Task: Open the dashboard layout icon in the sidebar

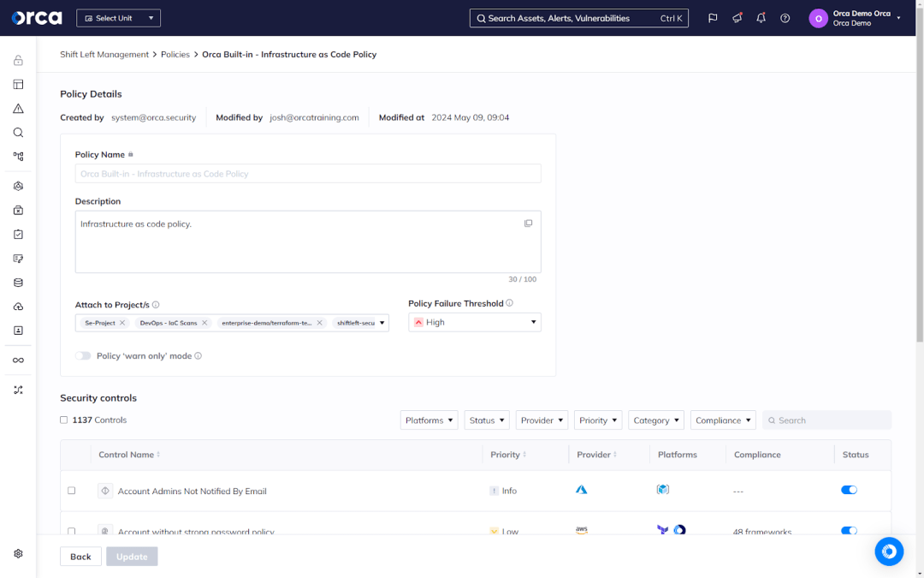Action: click(x=18, y=84)
